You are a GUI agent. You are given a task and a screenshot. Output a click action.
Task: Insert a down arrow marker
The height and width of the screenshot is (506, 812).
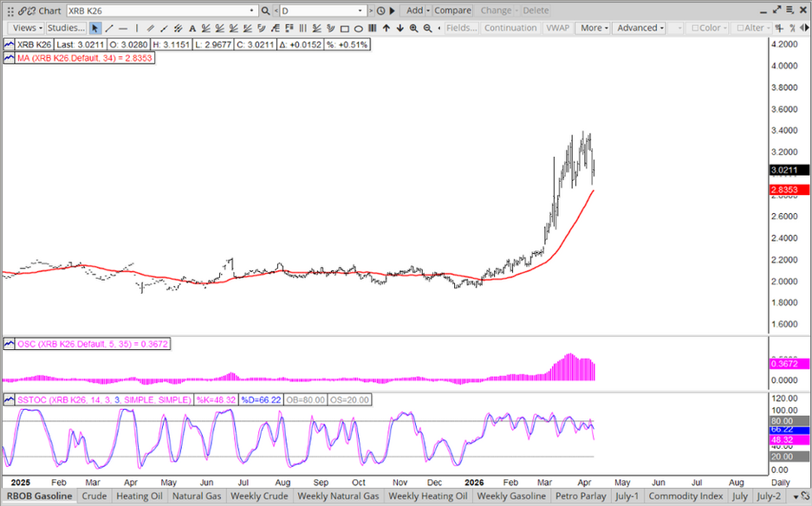pos(400,28)
